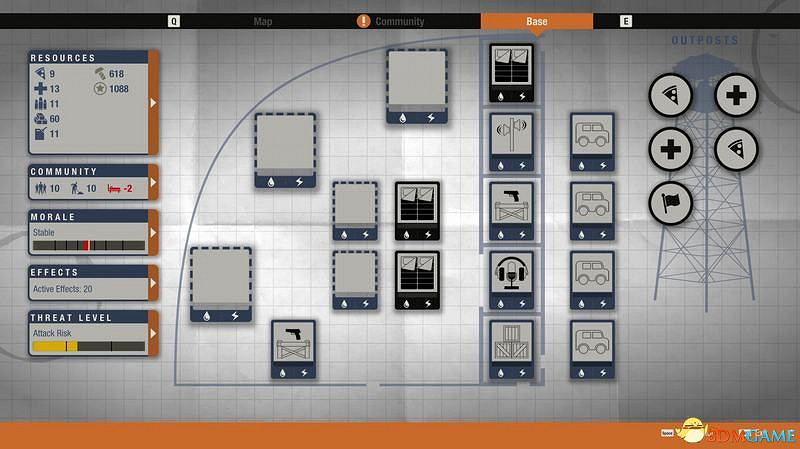
Task: Expand the Effects panel arrow
Action: click(x=153, y=283)
